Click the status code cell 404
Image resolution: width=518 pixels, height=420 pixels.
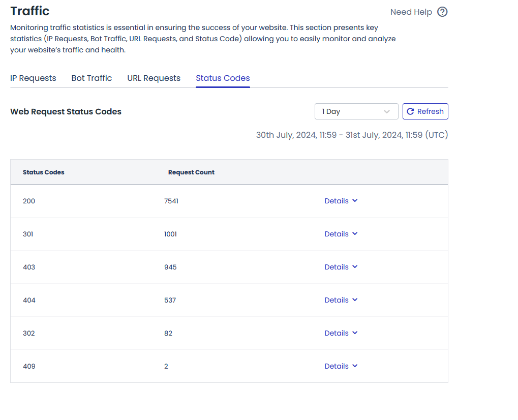pyautogui.click(x=29, y=300)
